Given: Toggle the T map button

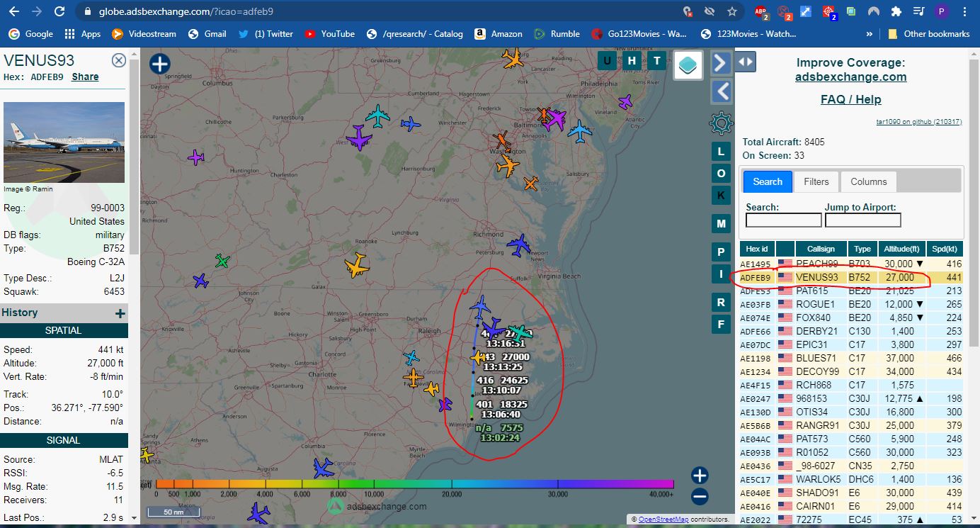Looking at the screenshot, I should point(657,61).
